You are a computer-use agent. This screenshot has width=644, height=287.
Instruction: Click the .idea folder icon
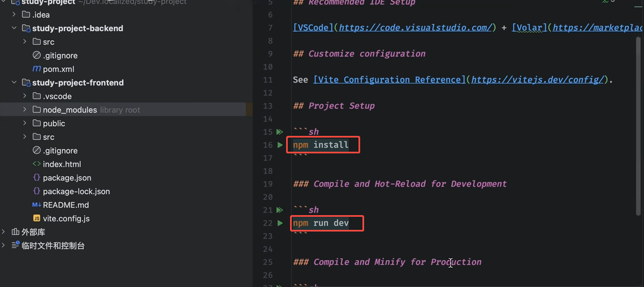[26, 15]
